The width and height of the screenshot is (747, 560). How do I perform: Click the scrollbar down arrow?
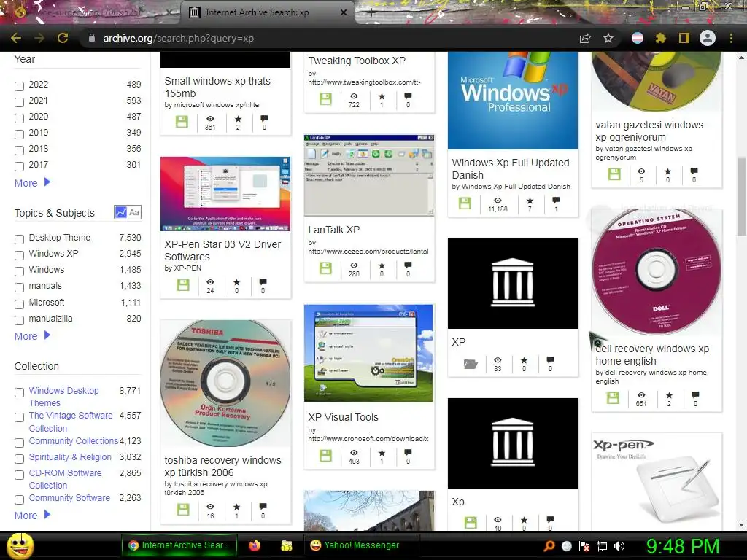[741, 525]
